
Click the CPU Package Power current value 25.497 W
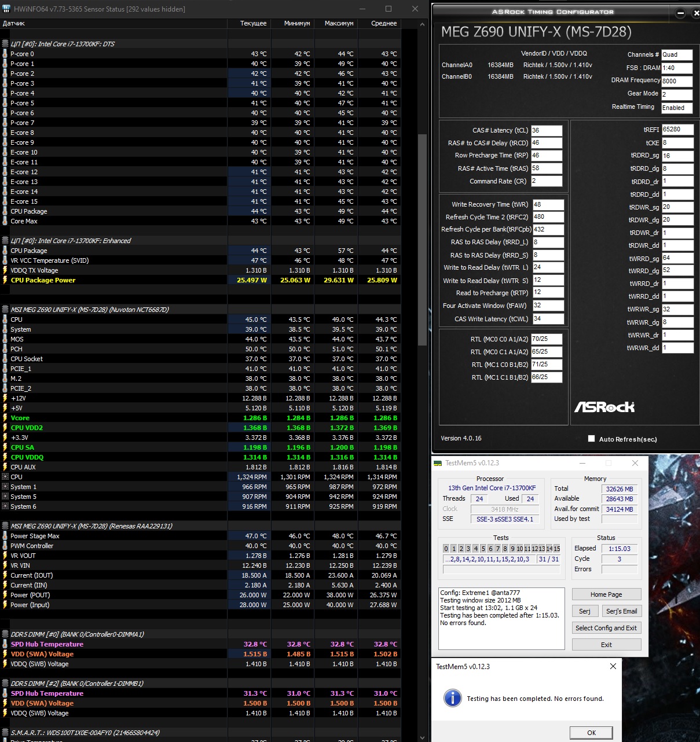pyautogui.click(x=252, y=280)
